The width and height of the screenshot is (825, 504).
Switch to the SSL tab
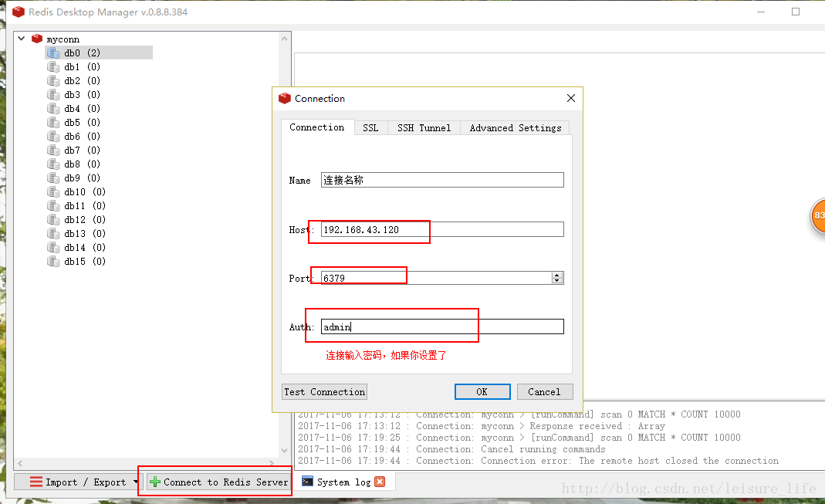pyautogui.click(x=370, y=128)
